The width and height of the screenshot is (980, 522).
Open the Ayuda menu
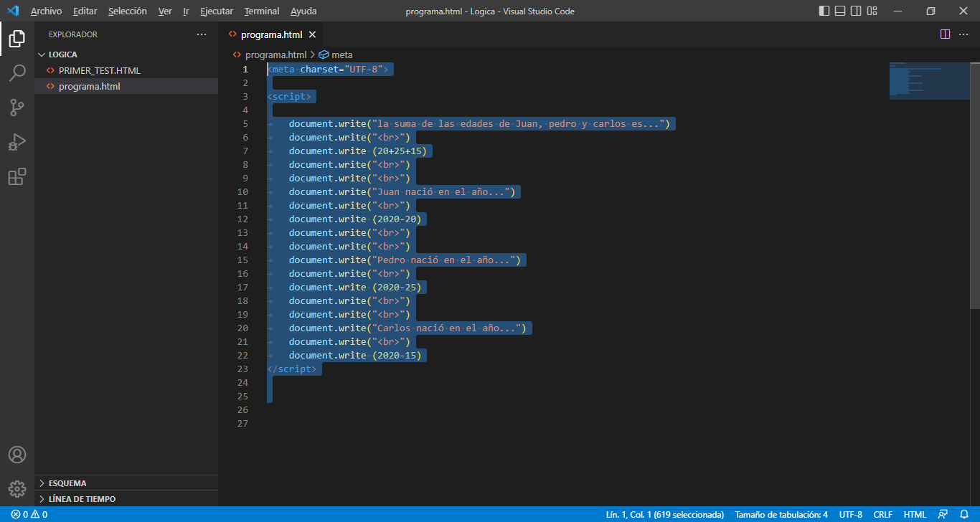coord(303,11)
